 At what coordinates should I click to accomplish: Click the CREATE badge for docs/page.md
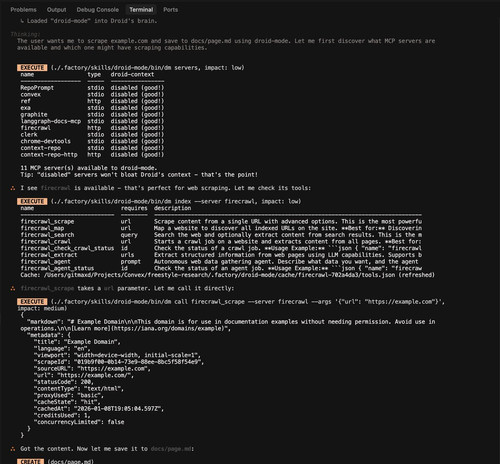pos(30,461)
